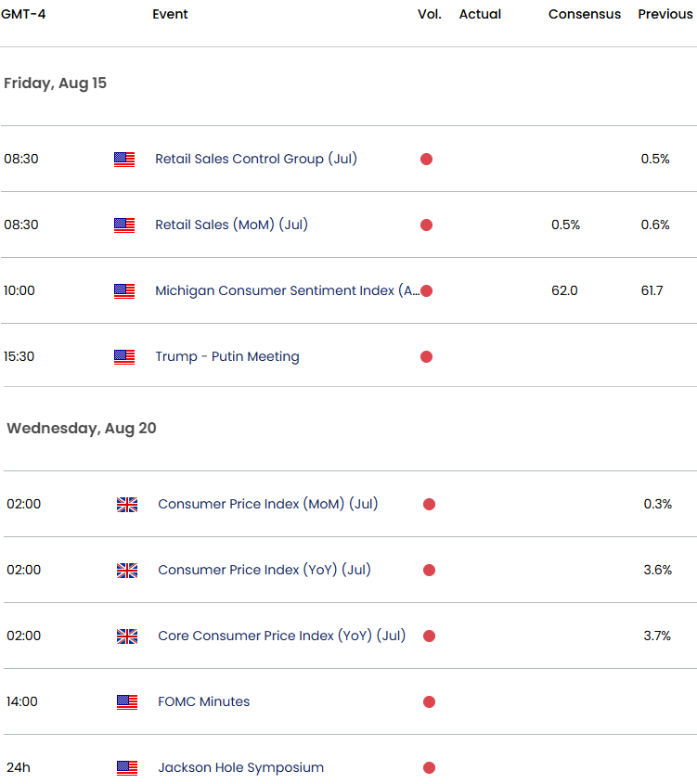Open the Jackson Hole Symposium event
This screenshot has width=697, height=784.
240,767
